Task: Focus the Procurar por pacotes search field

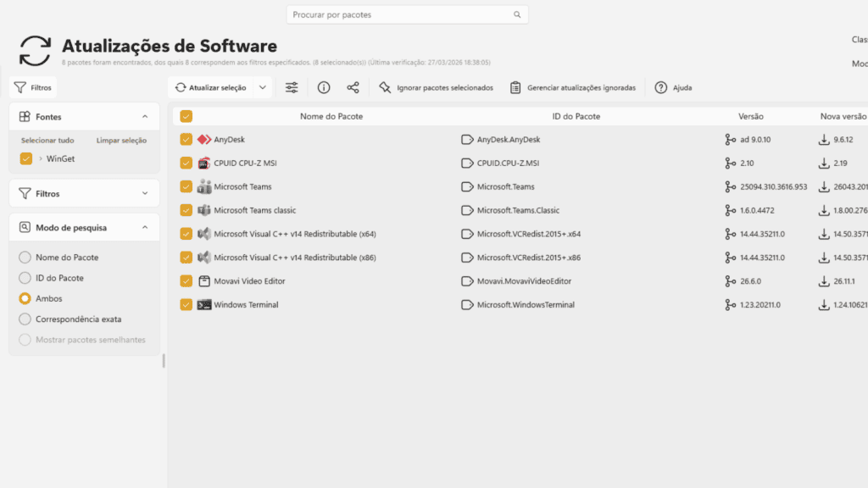Action: pos(407,15)
